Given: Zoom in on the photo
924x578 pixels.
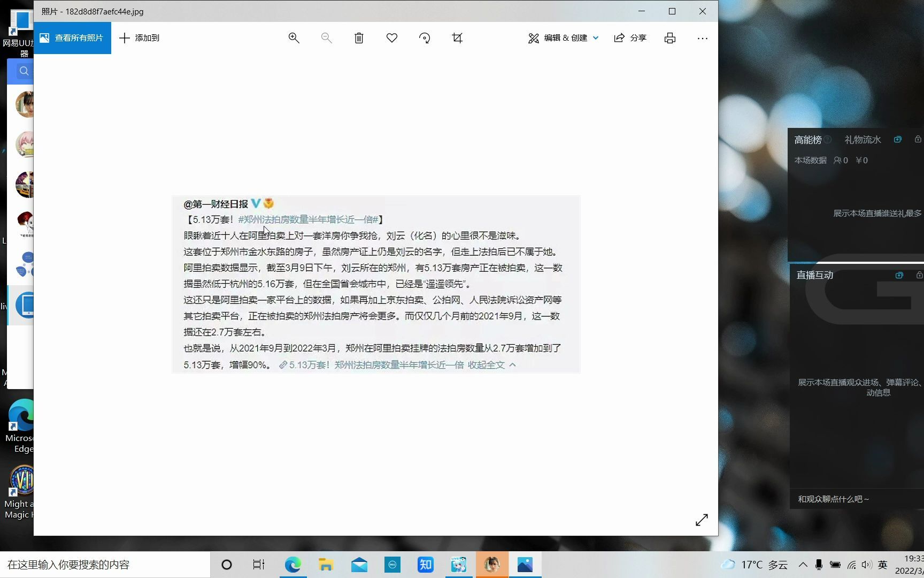Looking at the screenshot, I should point(294,38).
